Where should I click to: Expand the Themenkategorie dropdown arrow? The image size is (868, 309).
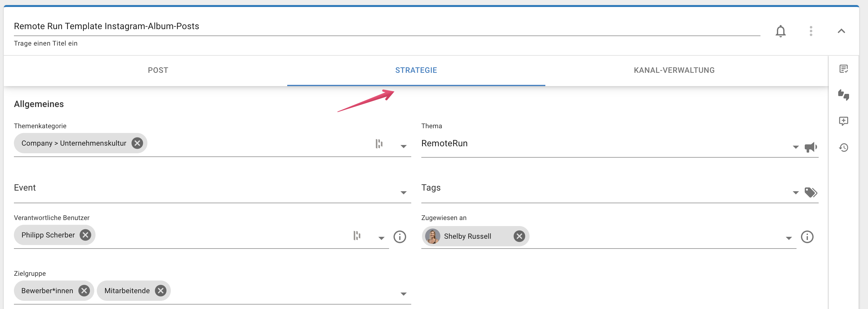pos(403,146)
